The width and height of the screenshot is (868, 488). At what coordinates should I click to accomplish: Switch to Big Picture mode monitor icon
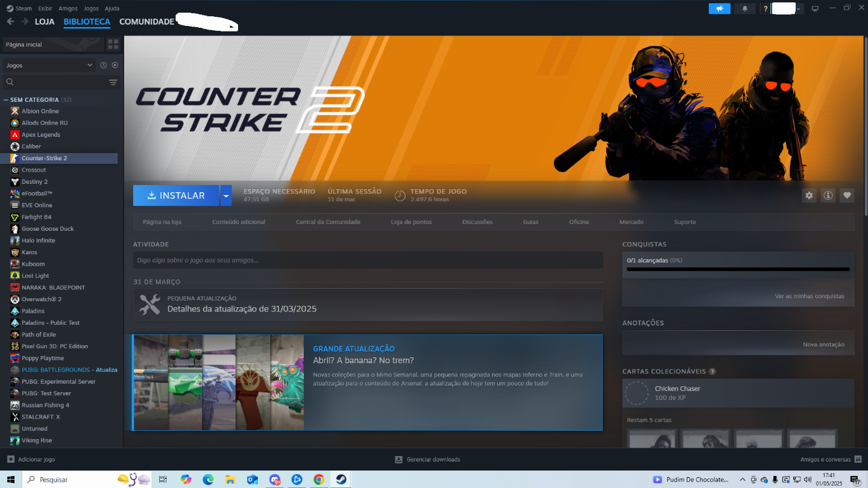tap(815, 8)
